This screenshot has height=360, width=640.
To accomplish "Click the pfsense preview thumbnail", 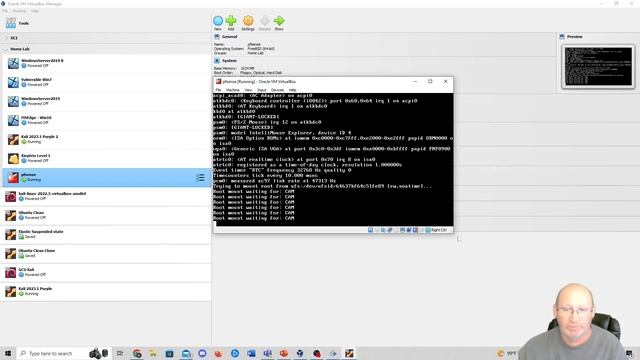I will [598, 67].
